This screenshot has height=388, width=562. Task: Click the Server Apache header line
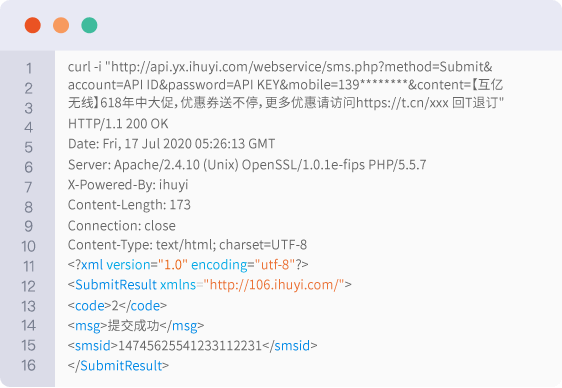click(x=247, y=165)
